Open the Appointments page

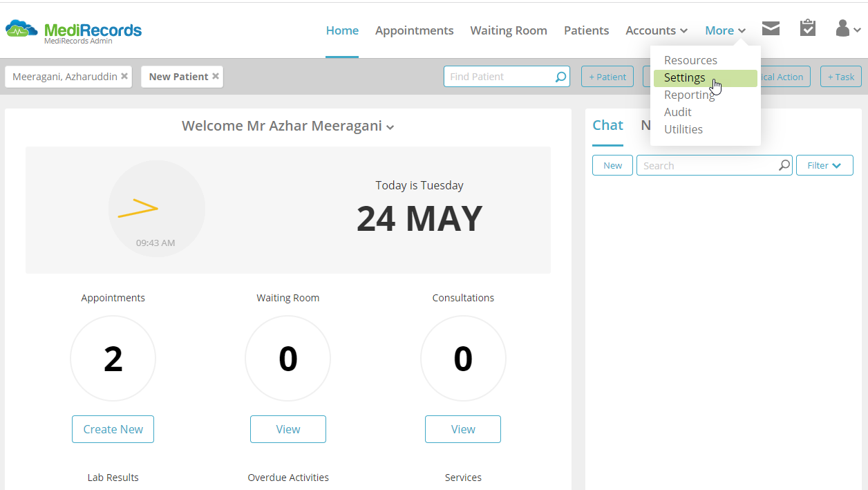tap(415, 30)
